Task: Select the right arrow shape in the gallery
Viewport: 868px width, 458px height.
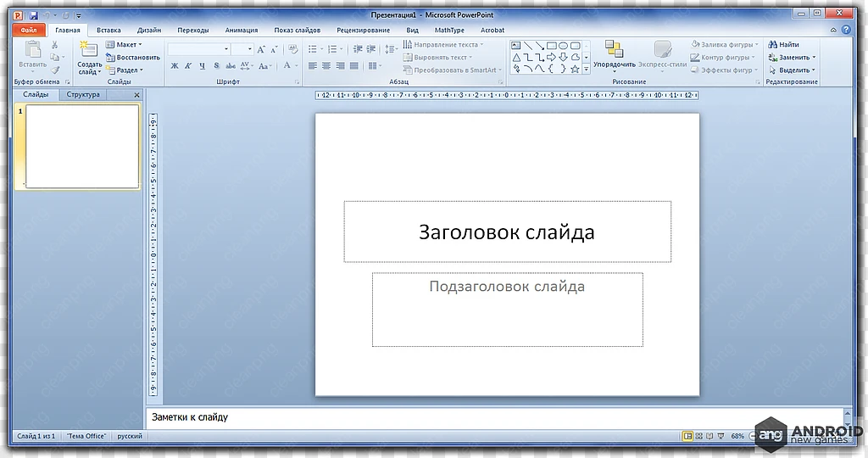Action: tap(551, 57)
